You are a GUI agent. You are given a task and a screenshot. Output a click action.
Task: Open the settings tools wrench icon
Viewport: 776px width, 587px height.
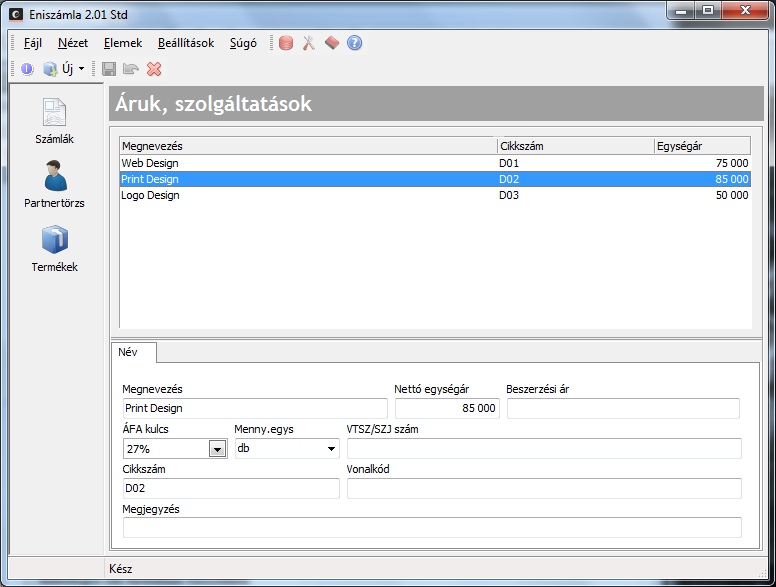(x=309, y=43)
